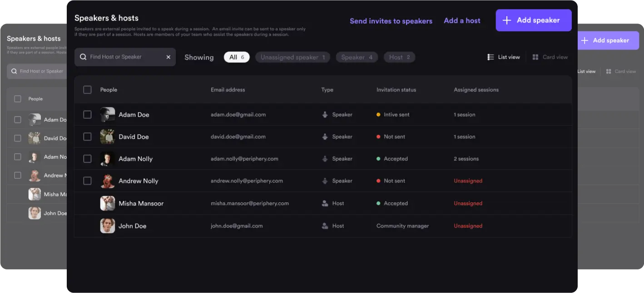Select the Host filter pill

tap(399, 57)
